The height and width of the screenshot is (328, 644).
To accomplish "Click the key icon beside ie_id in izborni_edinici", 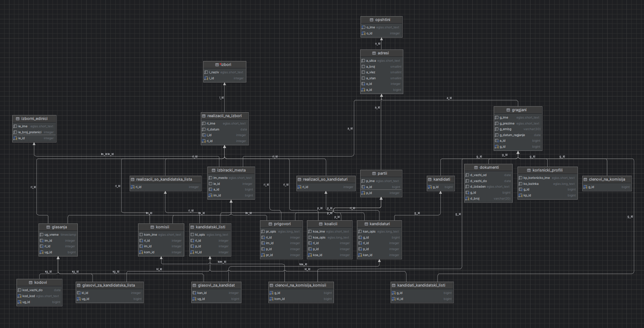I will [15, 139].
